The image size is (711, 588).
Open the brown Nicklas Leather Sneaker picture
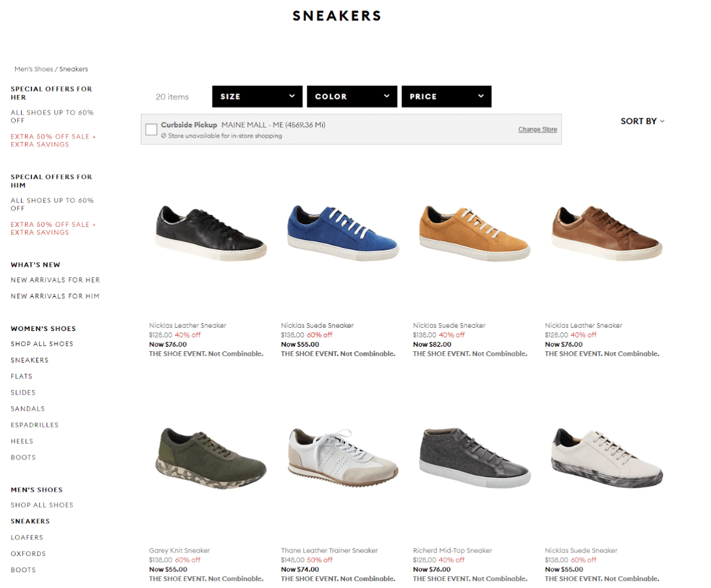tap(607, 233)
